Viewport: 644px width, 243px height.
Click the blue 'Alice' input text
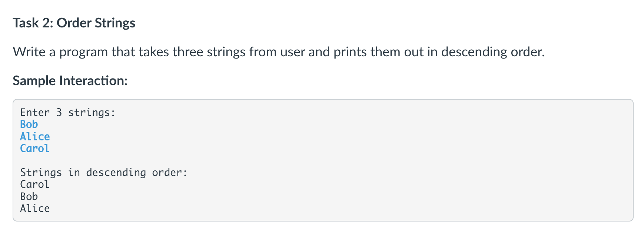pyautogui.click(x=35, y=136)
